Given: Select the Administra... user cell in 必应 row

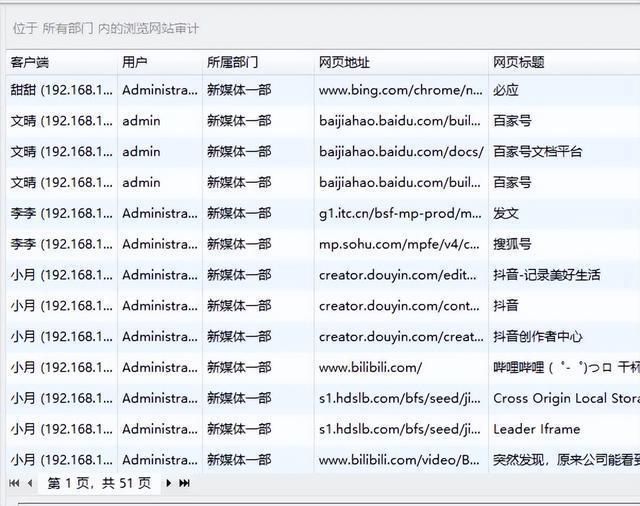Looking at the screenshot, I should pyautogui.click(x=160, y=90).
